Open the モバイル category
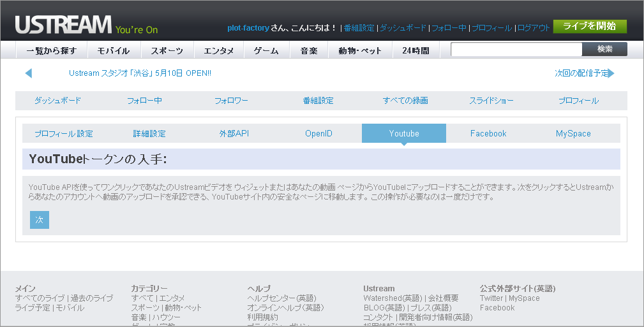Screen dimensions: 644x327 coord(114,50)
